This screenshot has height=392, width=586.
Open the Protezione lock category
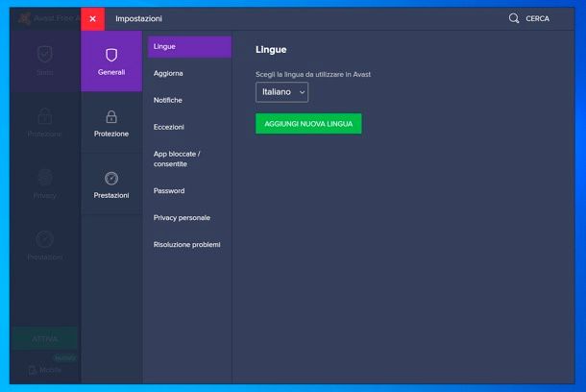(111, 123)
